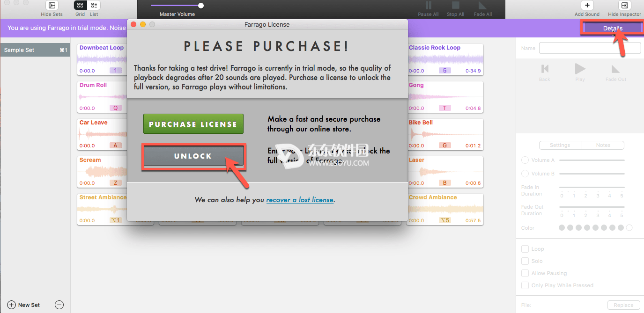Select the Gong sound tile

tap(445, 97)
